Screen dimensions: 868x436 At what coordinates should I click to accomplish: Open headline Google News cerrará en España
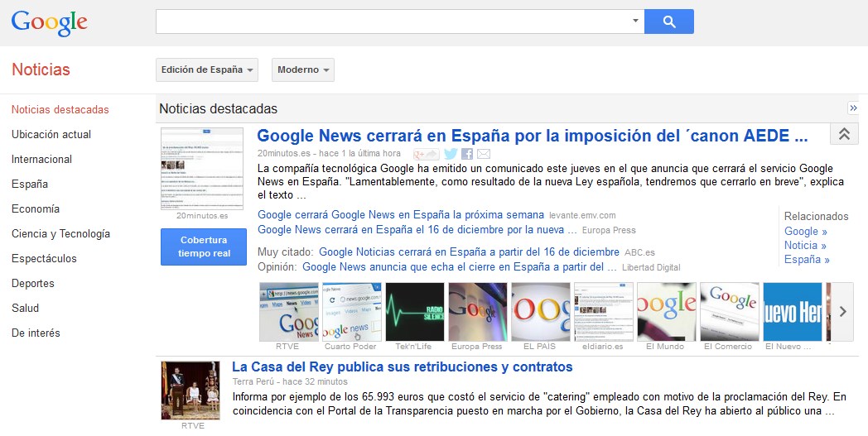pyautogui.click(x=532, y=136)
